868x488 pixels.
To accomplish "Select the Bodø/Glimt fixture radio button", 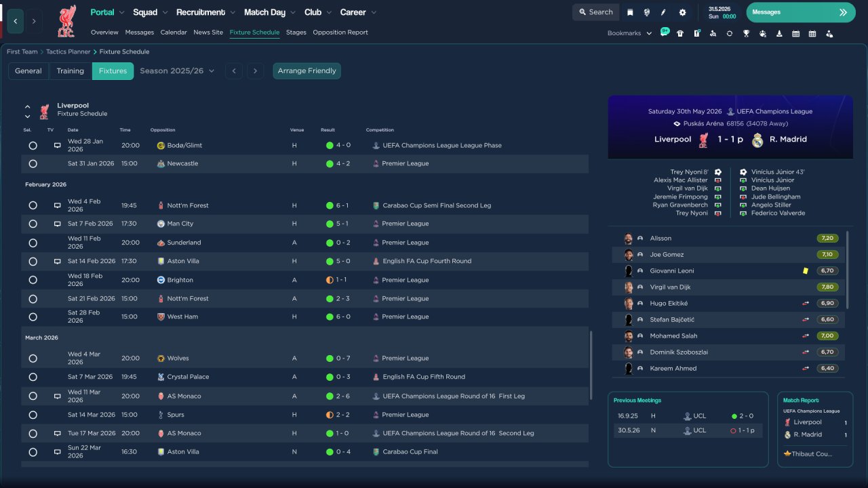I will 33,145.
